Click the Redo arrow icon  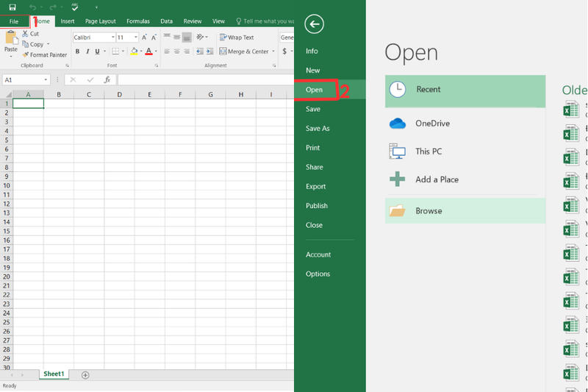[x=53, y=7]
